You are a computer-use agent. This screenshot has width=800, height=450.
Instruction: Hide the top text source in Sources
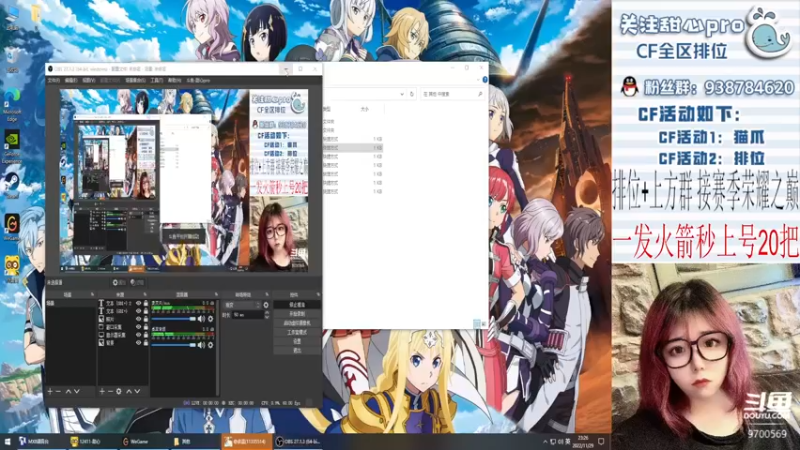coord(138,303)
